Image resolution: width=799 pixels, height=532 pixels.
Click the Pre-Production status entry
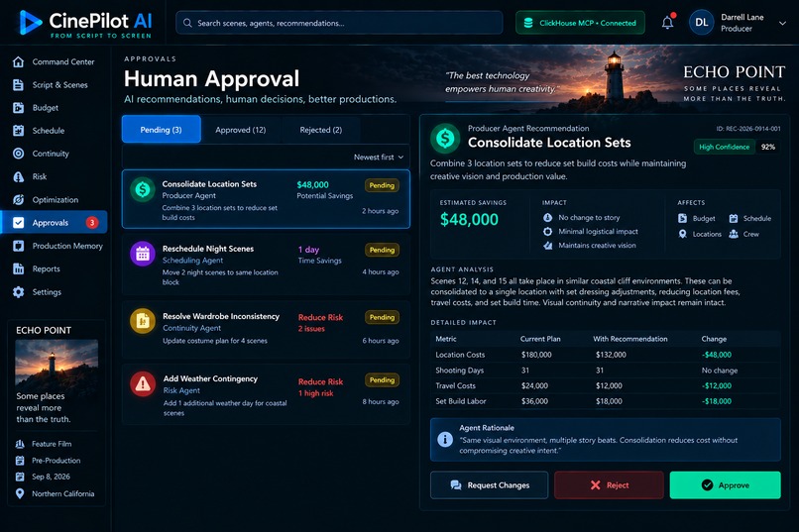(x=57, y=461)
